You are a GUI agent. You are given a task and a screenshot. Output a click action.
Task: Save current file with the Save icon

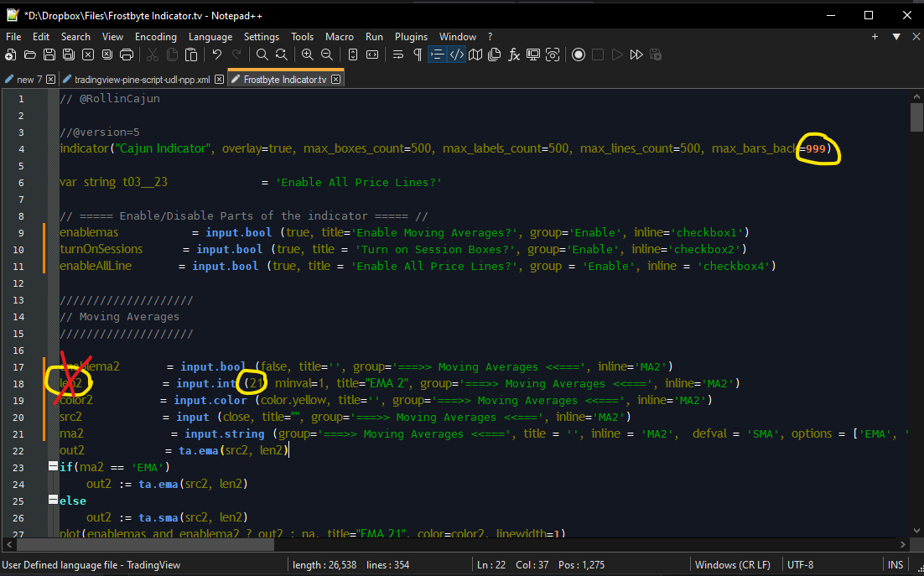49,54
